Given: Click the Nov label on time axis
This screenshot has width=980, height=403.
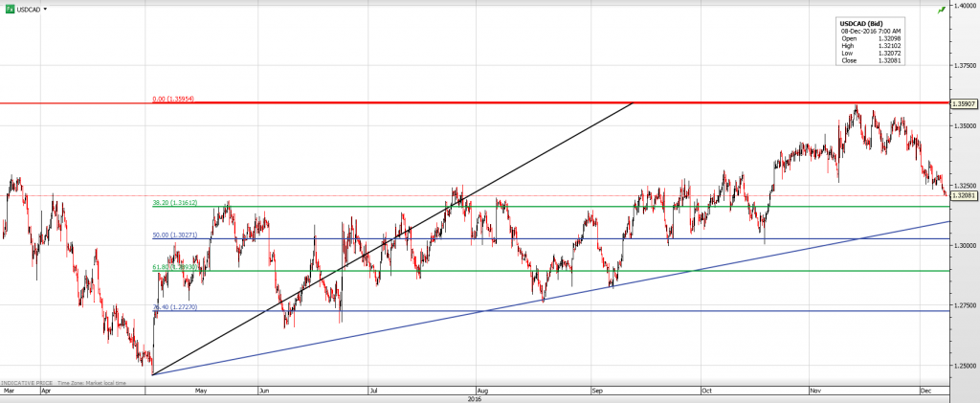Looking at the screenshot, I should pyautogui.click(x=814, y=391).
